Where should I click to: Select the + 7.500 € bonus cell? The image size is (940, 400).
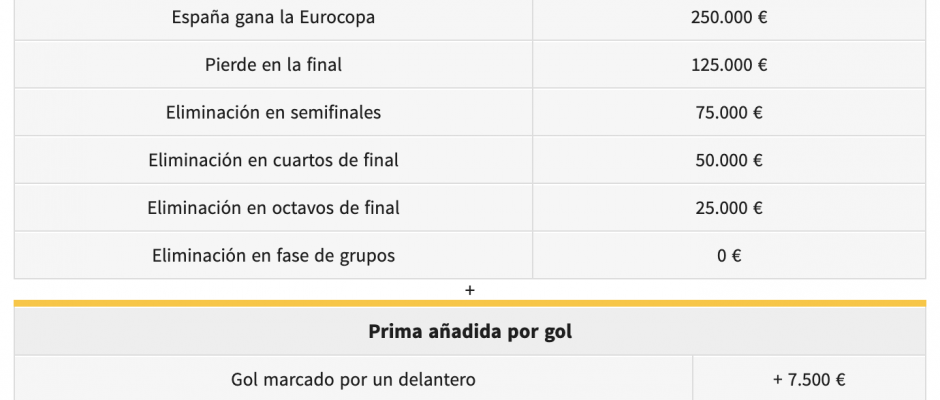[809, 379]
